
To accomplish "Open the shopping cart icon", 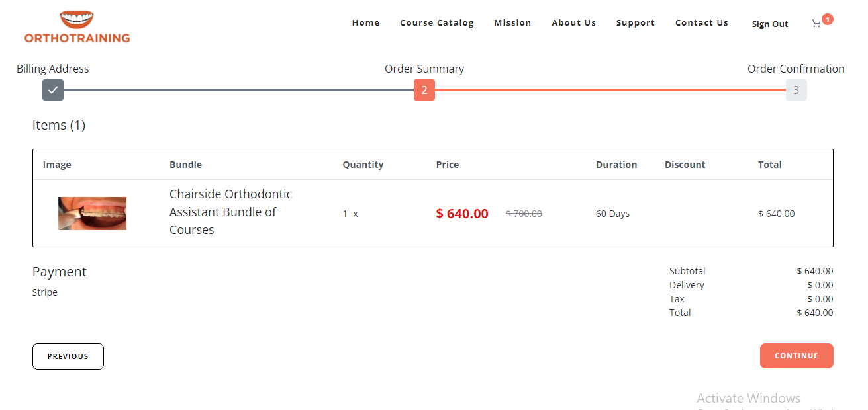I will (x=816, y=24).
